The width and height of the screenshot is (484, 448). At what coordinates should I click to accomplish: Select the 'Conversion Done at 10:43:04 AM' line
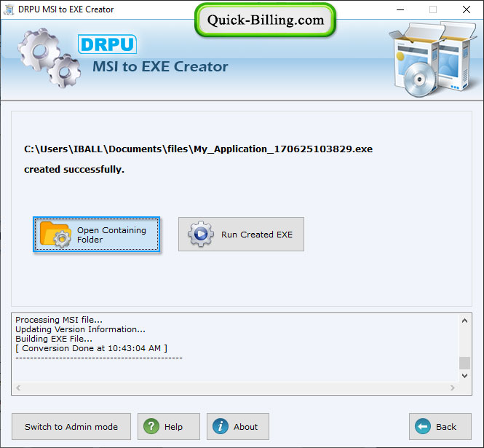92,348
